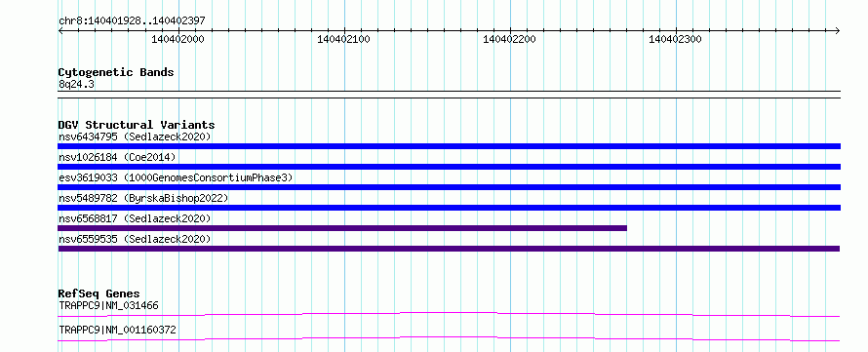The image size is (868, 352).
Task: Click the shorter purple bar for nsv6568817
Action: pyautogui.click(x=342, y=228)
